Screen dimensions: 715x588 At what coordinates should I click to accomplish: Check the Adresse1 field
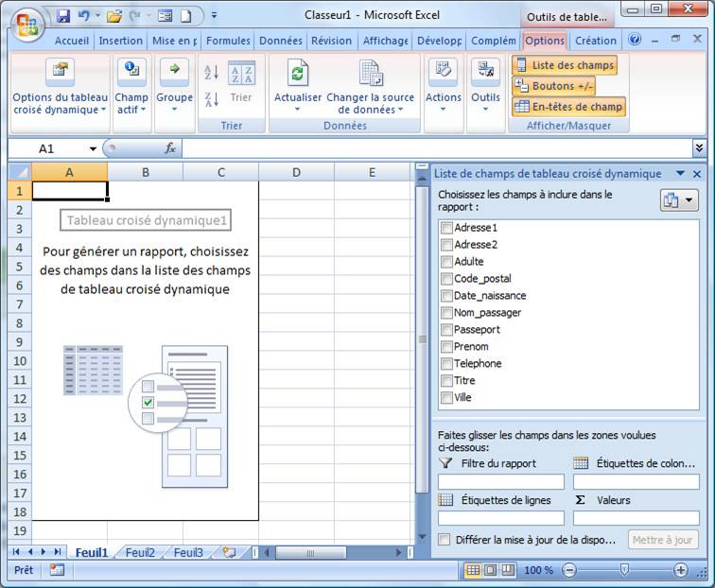tap(446, 228)
